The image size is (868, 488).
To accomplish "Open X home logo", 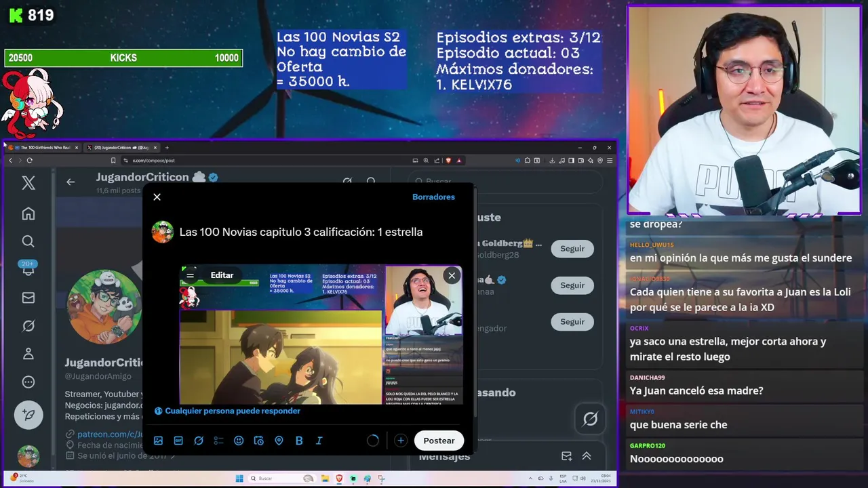I will tap(28, 182).
